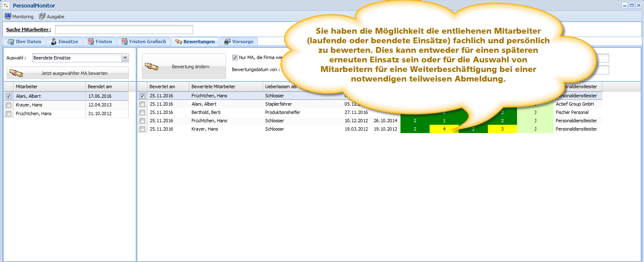This screenshot has height=262, width=644.
Task: Click the PersonalMonitor app icon in title bar
Action: [x=6, y=6]
